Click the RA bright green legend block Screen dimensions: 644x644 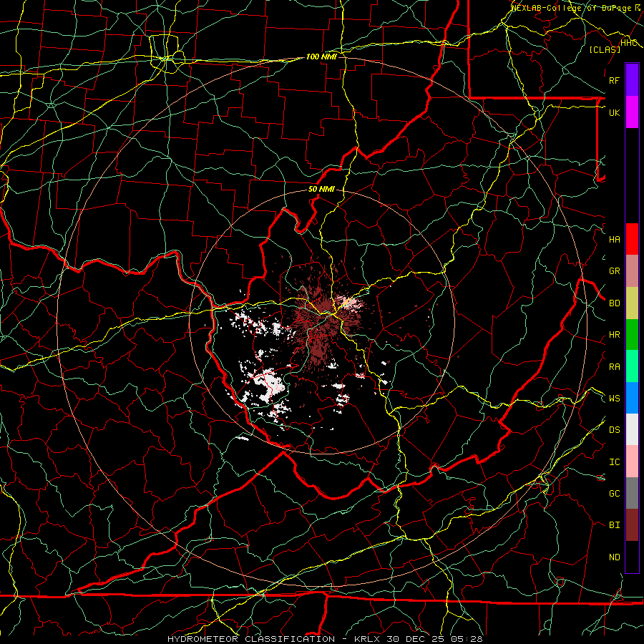632,366
